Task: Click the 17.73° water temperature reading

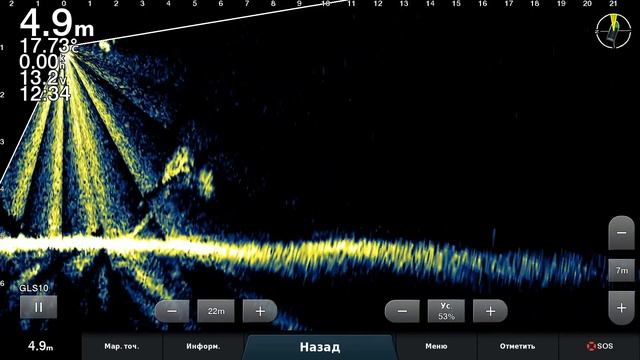Action: click(x=49, y=46)
